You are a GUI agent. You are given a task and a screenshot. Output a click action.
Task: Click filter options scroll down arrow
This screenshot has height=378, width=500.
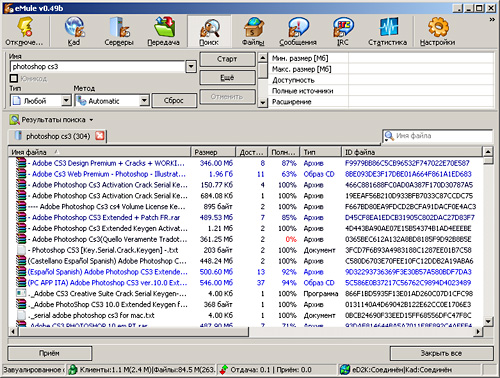[263, 102]
